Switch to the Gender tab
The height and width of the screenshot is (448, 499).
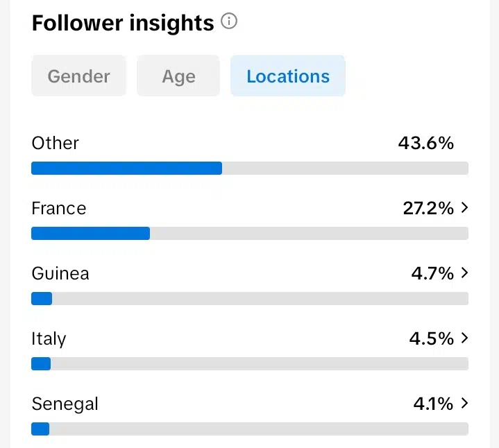click(78, 76)
